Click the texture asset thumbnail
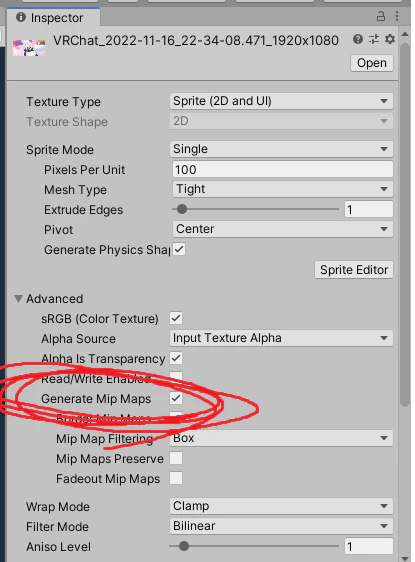The image size is (415, 562). [x=29, y=48]
